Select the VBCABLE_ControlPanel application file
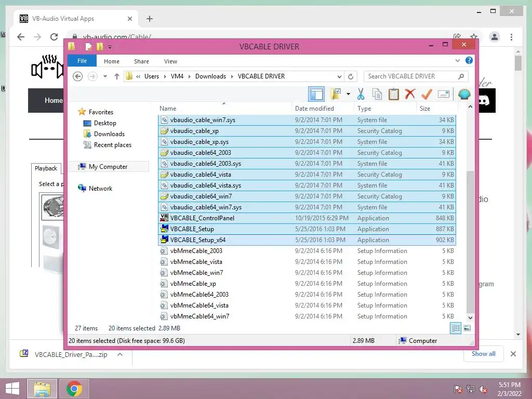532x399 pixels. pyautogui.click(x=307, y=218)
